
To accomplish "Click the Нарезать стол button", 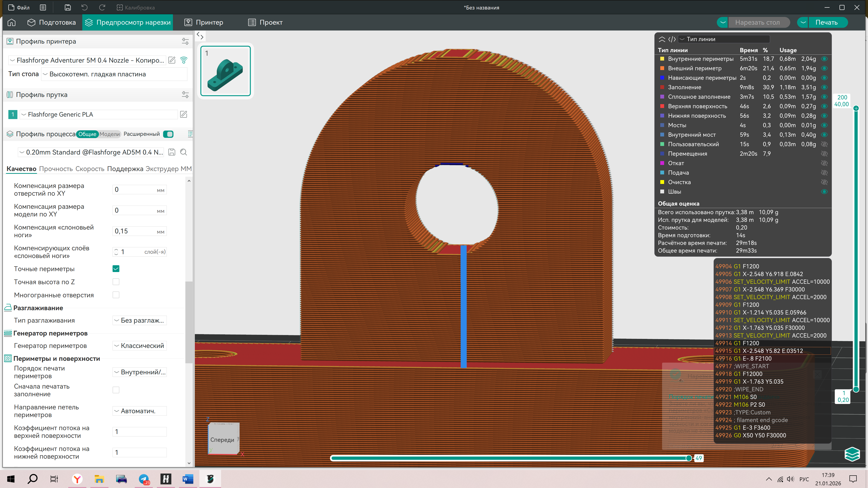I will 757,23.
